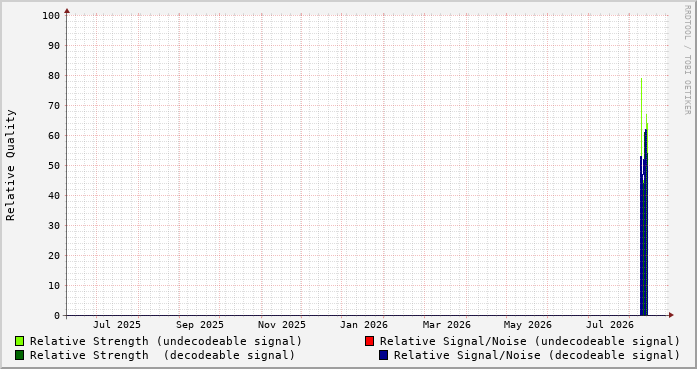The image size is (697, 369).
Task: Click the 100 value on y-axis
Action: (x=51, y=16)
